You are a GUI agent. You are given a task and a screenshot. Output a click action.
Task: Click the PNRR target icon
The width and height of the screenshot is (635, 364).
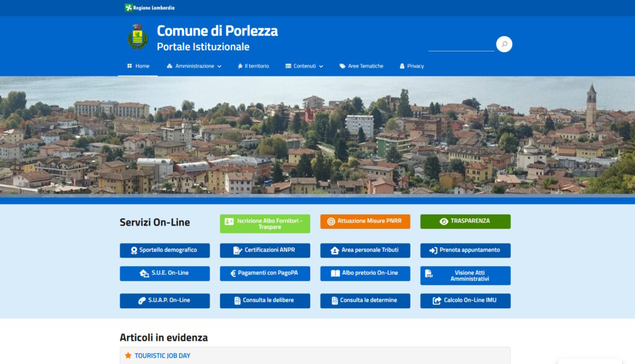(x=331, y=221)
